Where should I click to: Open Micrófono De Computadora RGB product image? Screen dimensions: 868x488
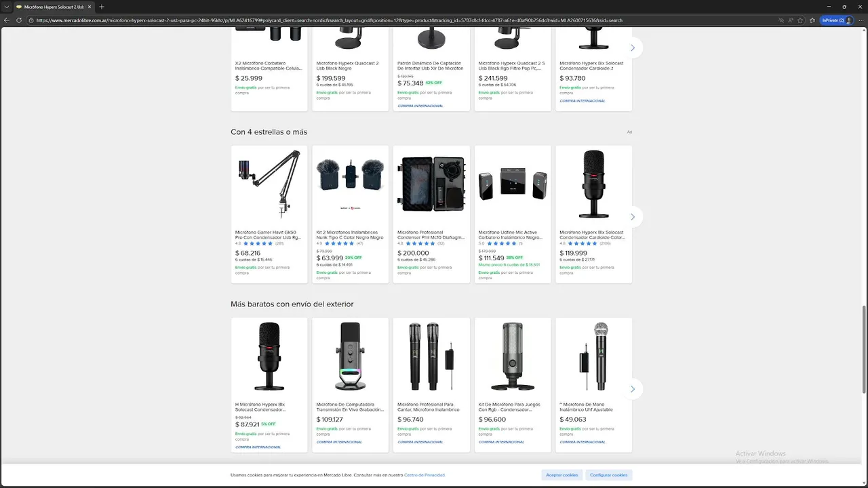click(x=350, y=357)
